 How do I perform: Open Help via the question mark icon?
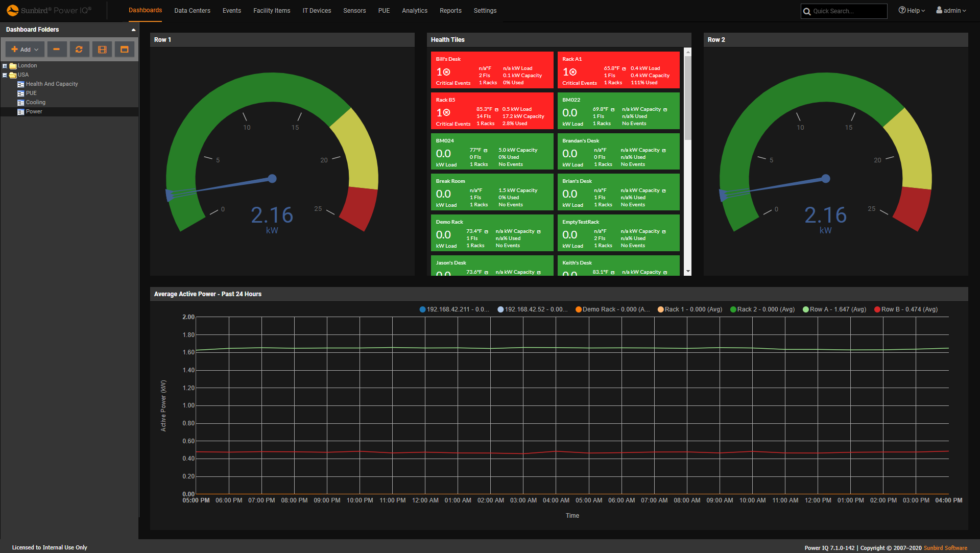tap(902, 10)
